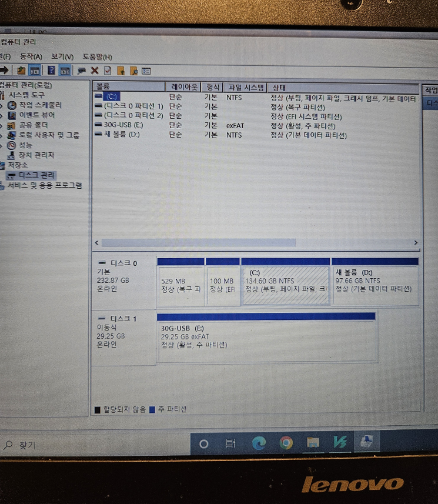Open the 동작(A) menu

tap(31, 56)
